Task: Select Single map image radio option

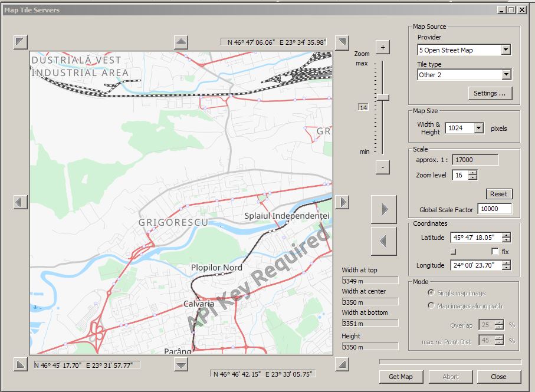Action: coord(431,292)
